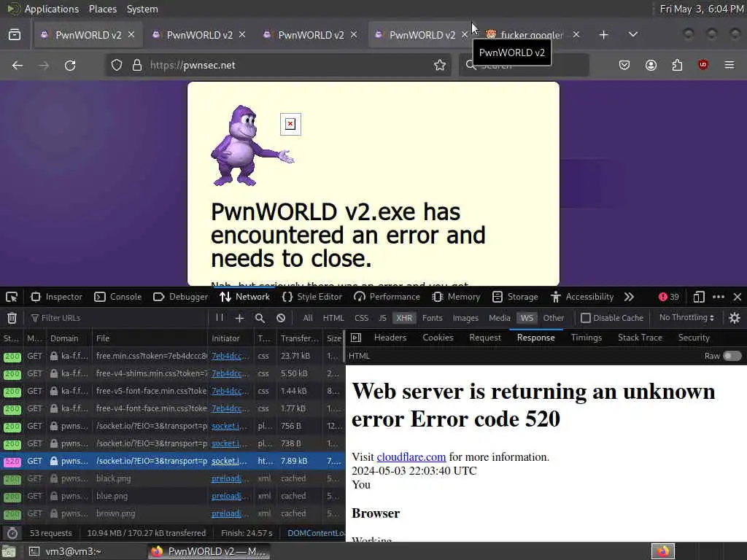This screenshot has width=747, height=560.
Task: Pause recording network log
Action: point(220,318)
